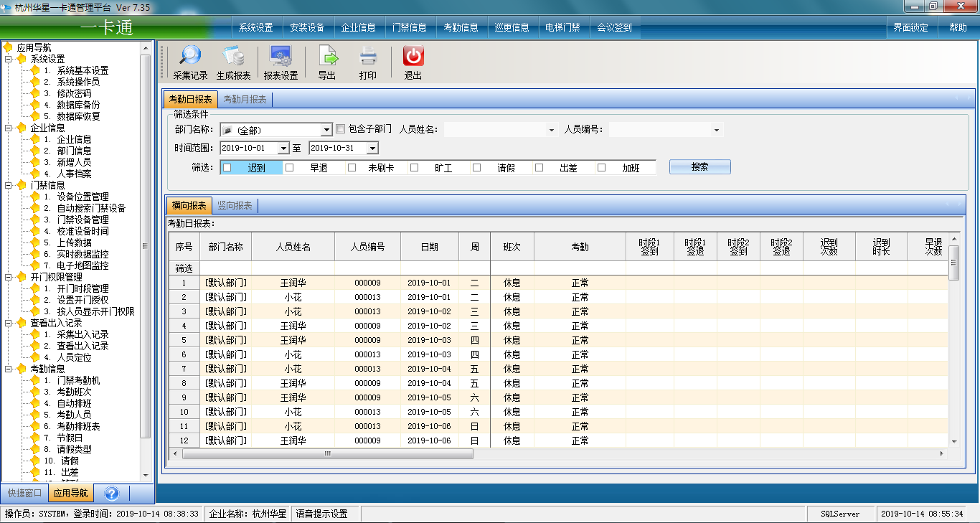
Task: Click the red 退出 power icon
Action: click(413, 56)
